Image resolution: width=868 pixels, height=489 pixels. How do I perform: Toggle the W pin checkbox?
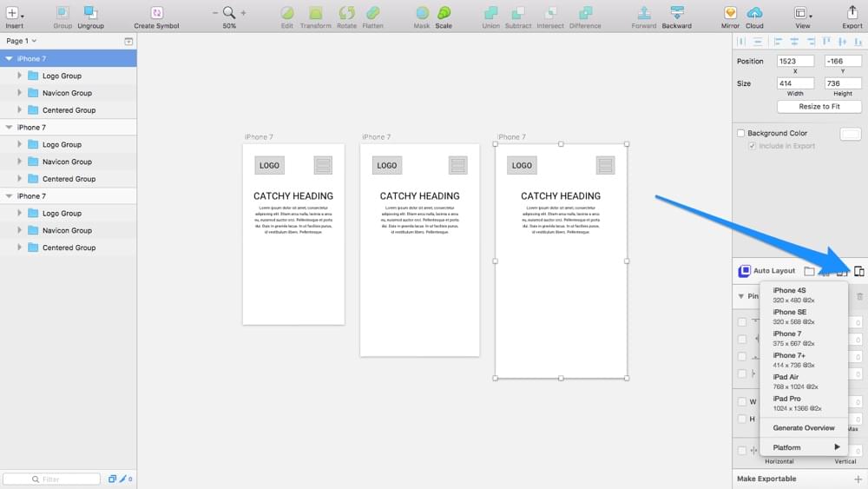(x=741, y=401)
